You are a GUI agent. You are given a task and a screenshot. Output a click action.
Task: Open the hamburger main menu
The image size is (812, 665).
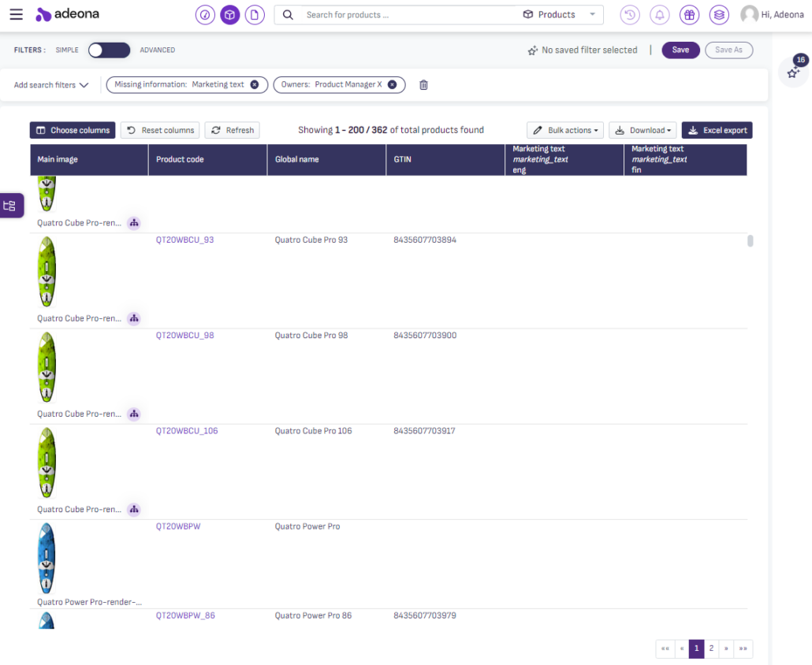click(x=16, y=14)
